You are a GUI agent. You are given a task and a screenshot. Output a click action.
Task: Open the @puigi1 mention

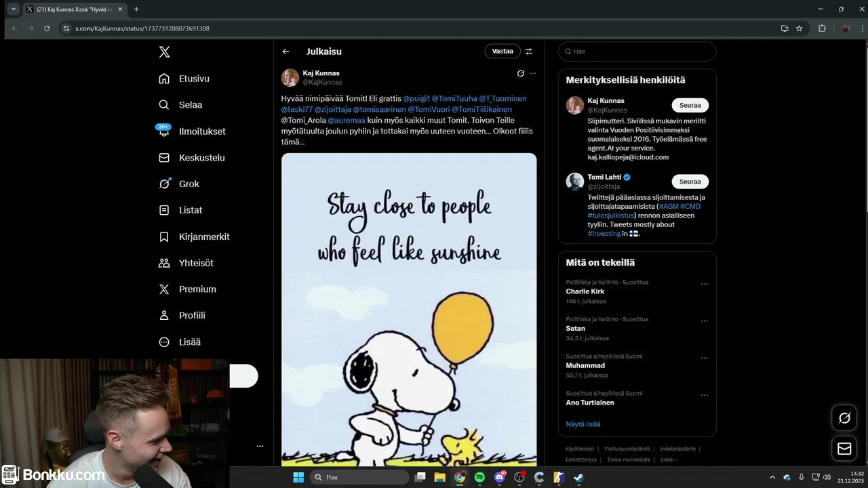pos(416,99)
